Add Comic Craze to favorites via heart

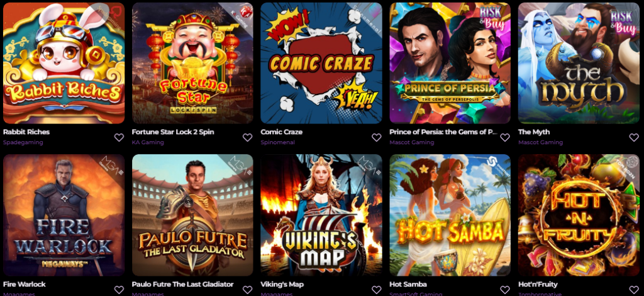point(376,137)
